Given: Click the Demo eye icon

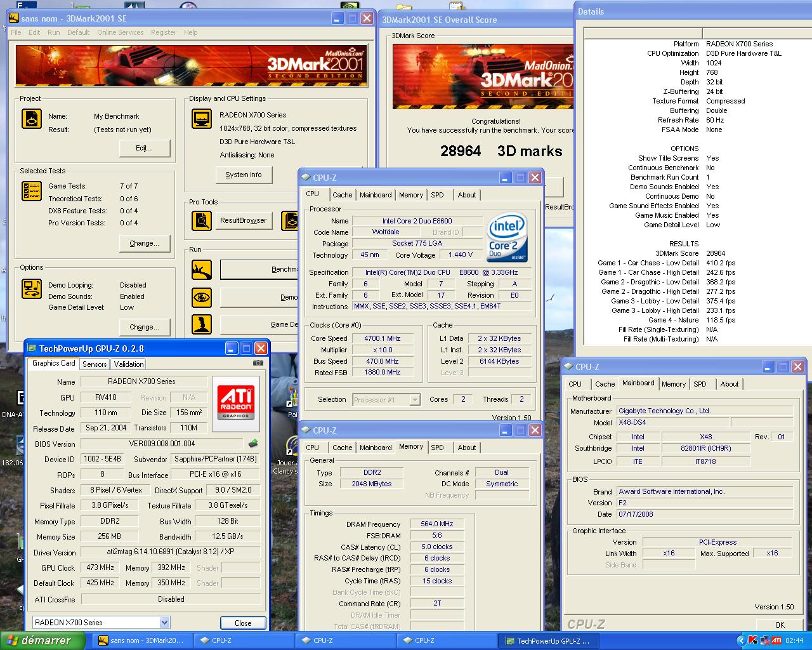Looking at the screenshot, I should pyautogui.click(x=202, y=297).
